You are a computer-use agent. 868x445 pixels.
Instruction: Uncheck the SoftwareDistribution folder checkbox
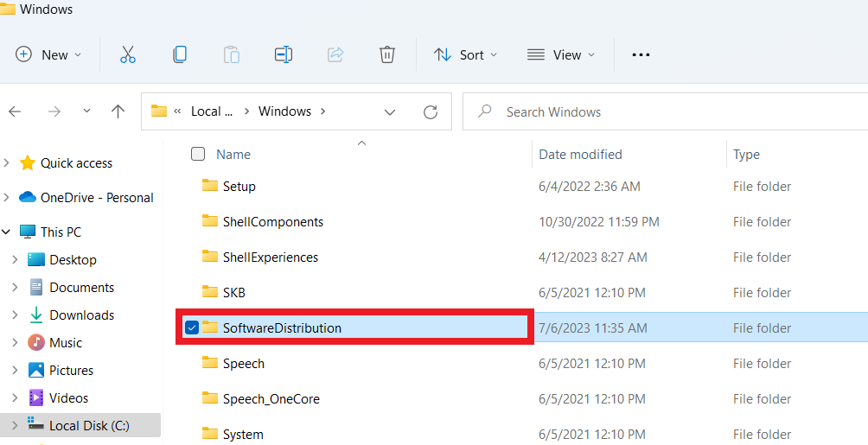click(192, 327)
